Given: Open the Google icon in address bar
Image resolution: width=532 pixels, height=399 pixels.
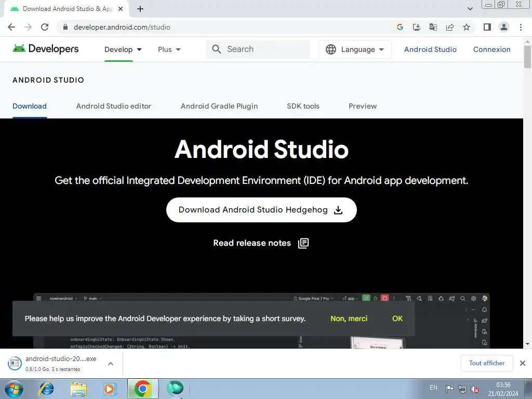Looking at the screenshot, I should 400,27.
